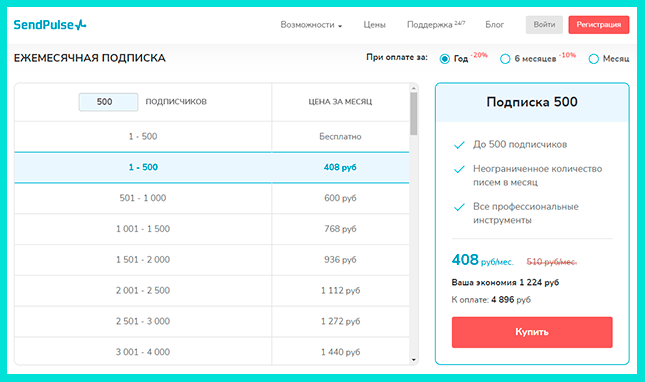Click the pricing table scrollbar thumb
Viewport: 645px width, 382px height.
tap(414, 113)
